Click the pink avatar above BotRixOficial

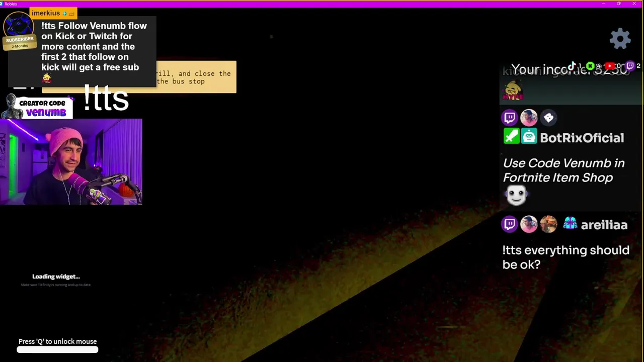[x=529, y=118]
